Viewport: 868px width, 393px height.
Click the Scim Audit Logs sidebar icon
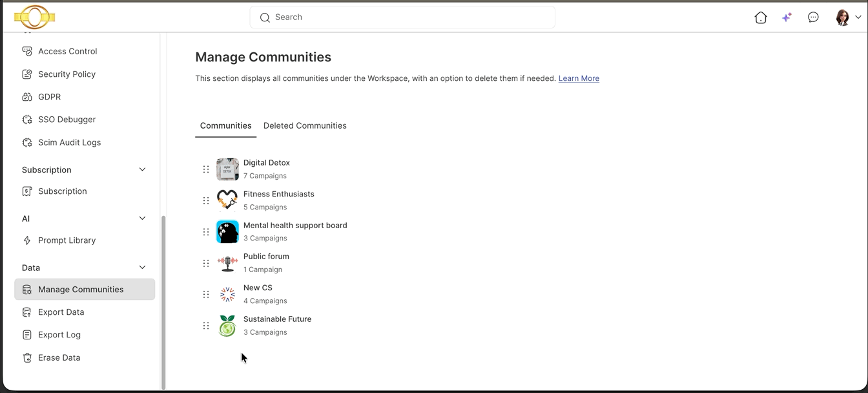coord(27,142)
